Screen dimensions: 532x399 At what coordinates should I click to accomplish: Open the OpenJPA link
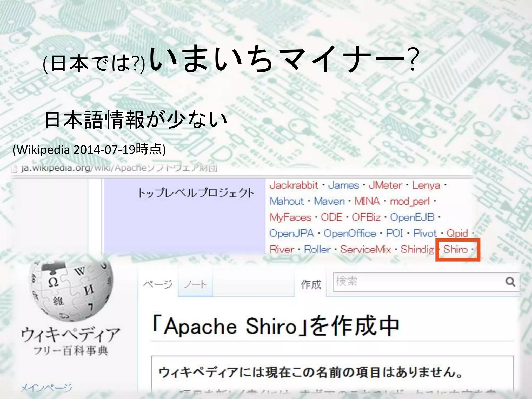(x=291, y=233)
